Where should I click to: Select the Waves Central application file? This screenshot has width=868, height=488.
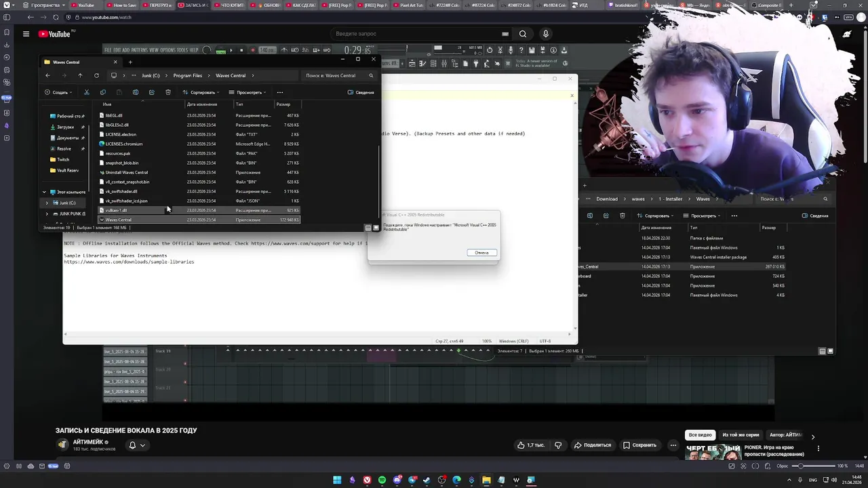(200, 220)
